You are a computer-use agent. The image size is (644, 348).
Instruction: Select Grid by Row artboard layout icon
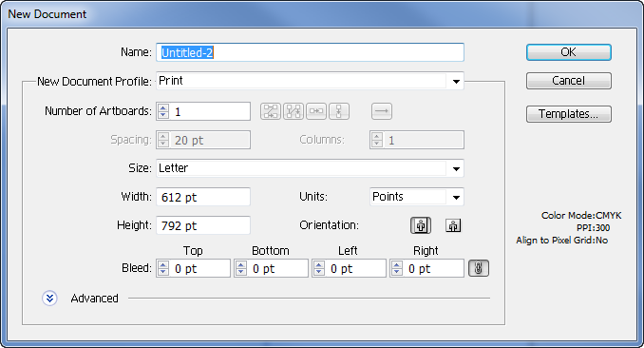pyautogui.click(x=271, y=111)
